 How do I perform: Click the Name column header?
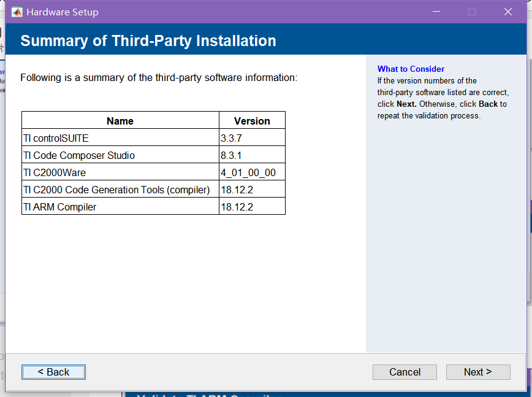(x=120, y=120)
